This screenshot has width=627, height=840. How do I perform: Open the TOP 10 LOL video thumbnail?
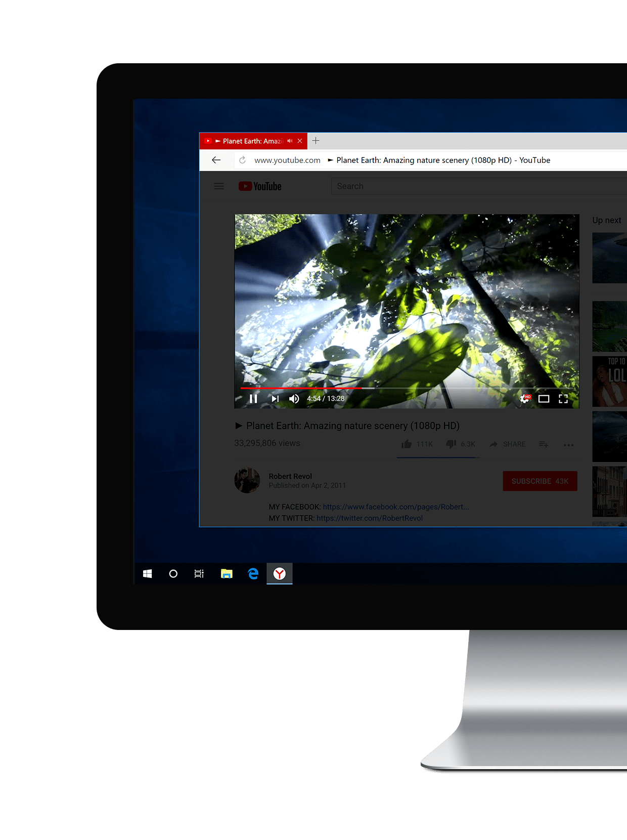coord(609,382)
